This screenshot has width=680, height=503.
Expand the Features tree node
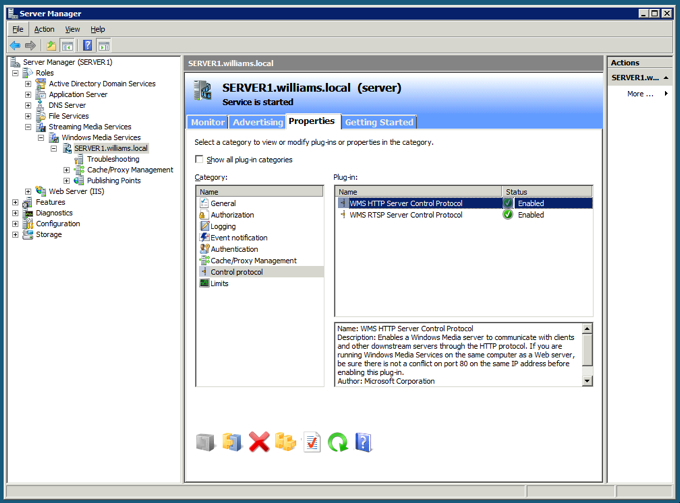point(15,202)
